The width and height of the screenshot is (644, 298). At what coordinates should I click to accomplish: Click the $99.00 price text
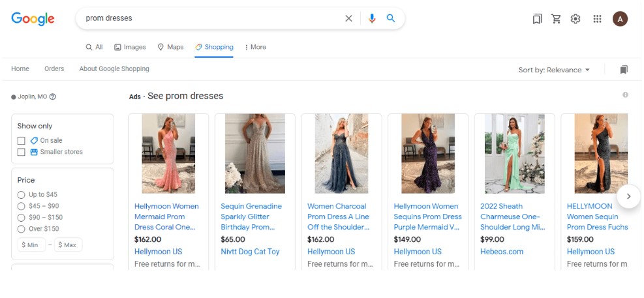[x=492, y=239]
